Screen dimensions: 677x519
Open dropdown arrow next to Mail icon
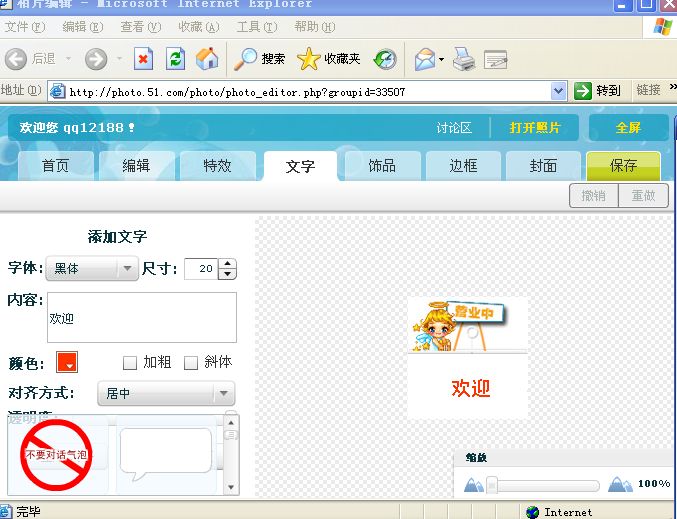click(441, 59)
